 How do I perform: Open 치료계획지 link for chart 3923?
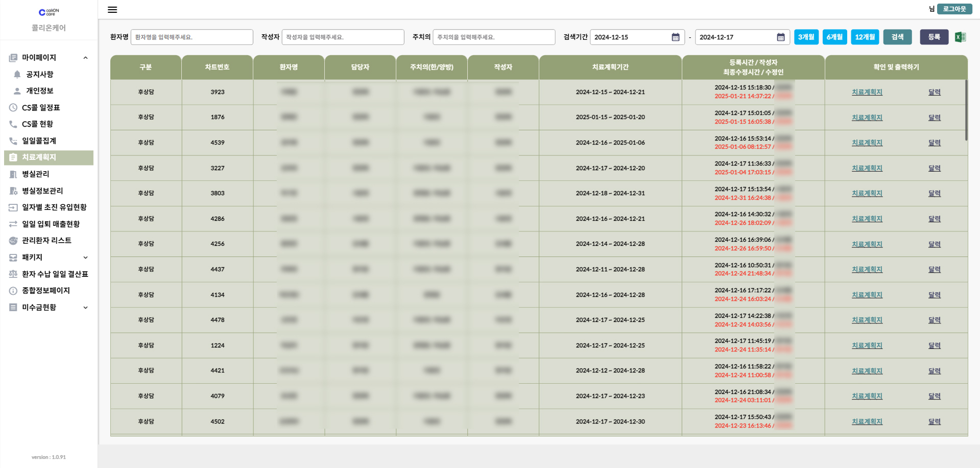[867, 92]
